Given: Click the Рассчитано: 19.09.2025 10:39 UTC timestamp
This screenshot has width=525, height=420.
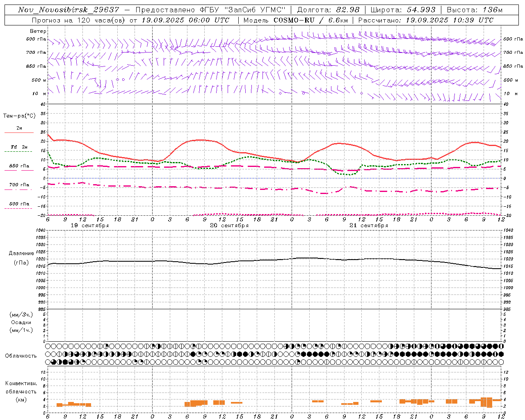Looking at the screenshot, I should (426, 20).
